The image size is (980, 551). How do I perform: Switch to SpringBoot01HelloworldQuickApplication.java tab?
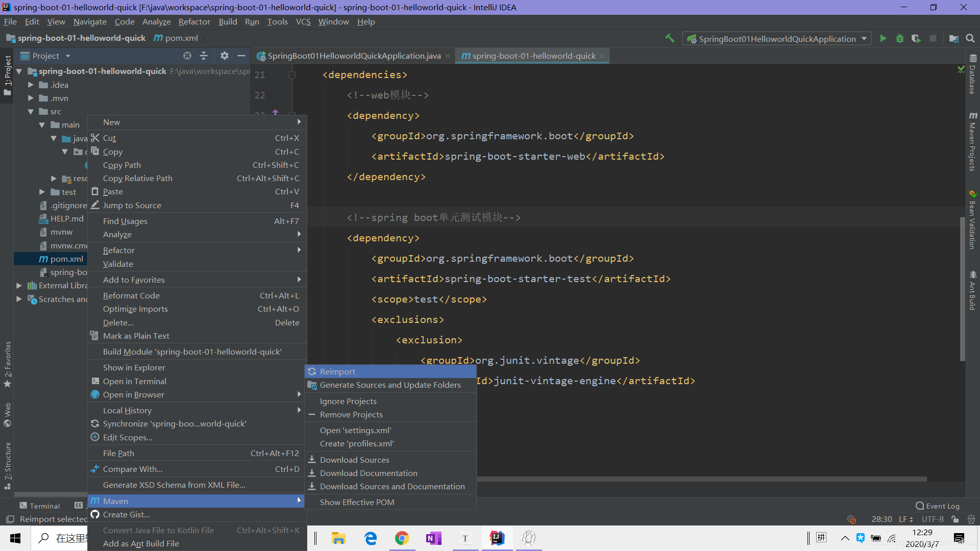tap(353, 56)
